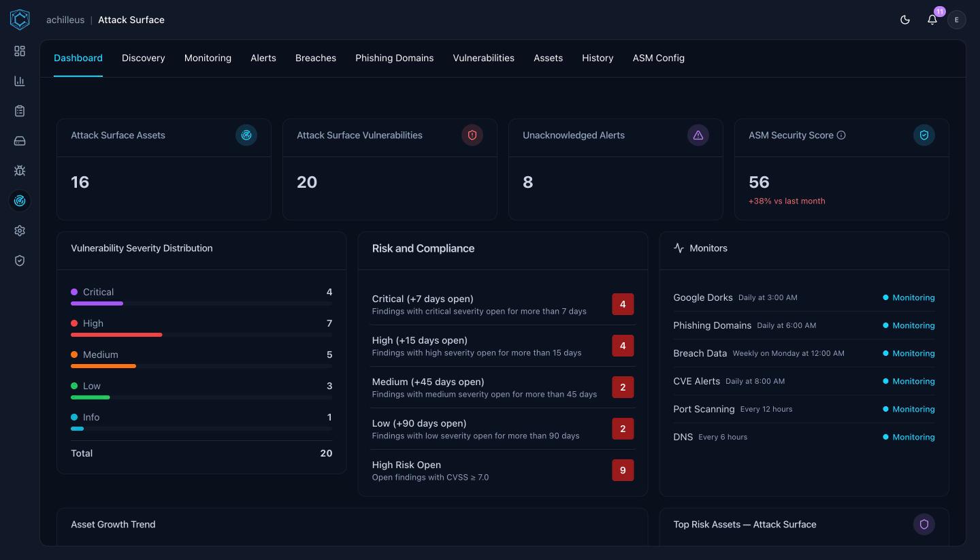Click Monitoring status for Breach Data
980x560 pixels.
coord(909,353)
